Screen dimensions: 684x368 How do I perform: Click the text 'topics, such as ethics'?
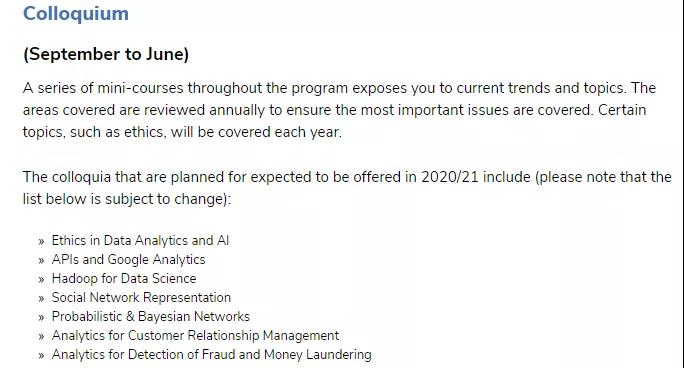[93, 132]
